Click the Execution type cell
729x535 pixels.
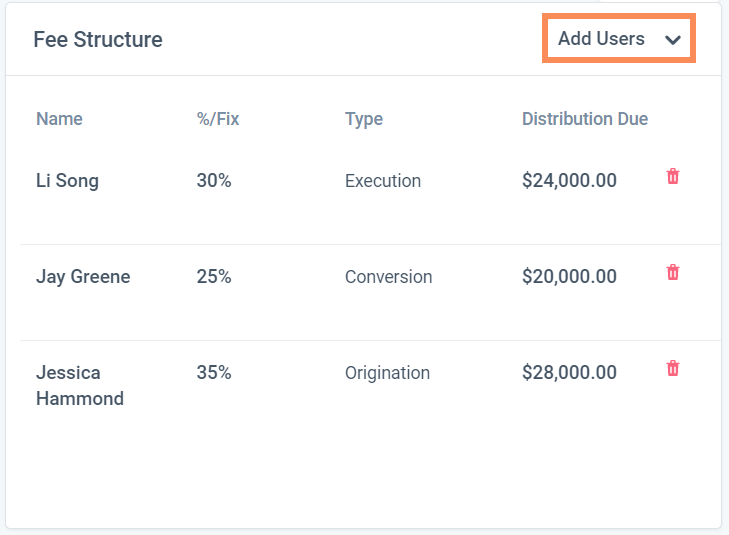coord(383,181)
